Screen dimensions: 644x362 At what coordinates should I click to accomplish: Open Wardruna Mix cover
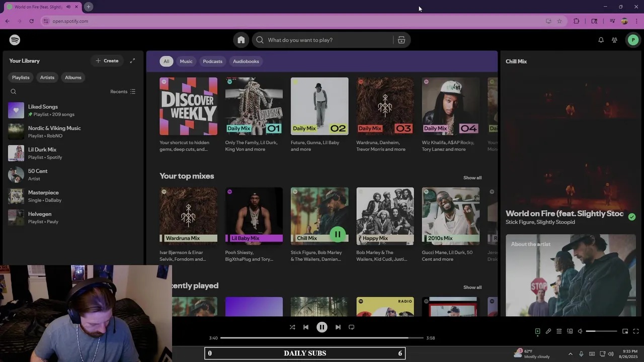pos(188,216)
